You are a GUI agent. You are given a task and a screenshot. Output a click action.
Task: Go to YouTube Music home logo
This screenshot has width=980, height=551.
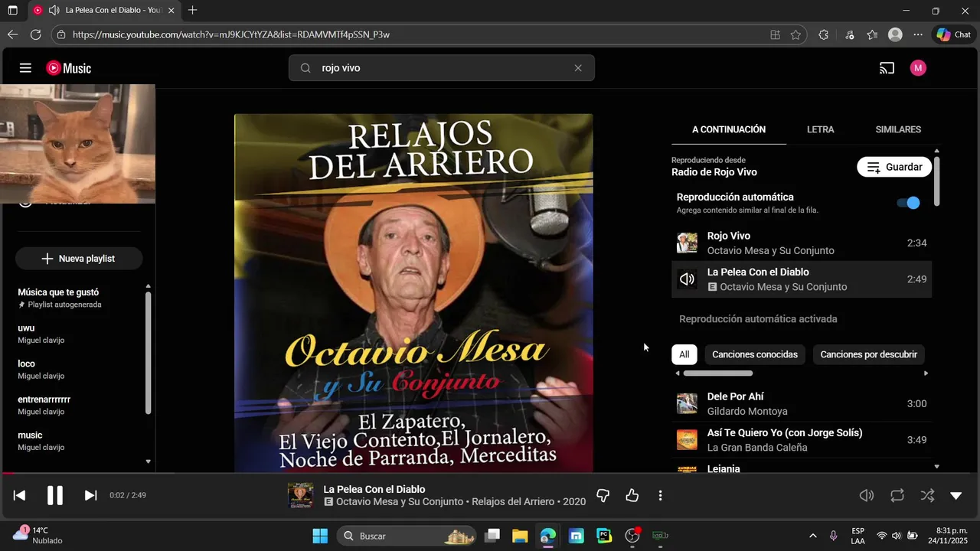69,68
